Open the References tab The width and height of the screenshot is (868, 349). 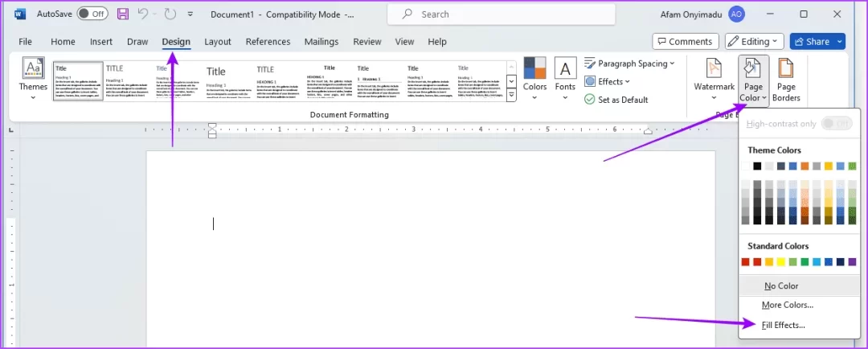(268, 41)
